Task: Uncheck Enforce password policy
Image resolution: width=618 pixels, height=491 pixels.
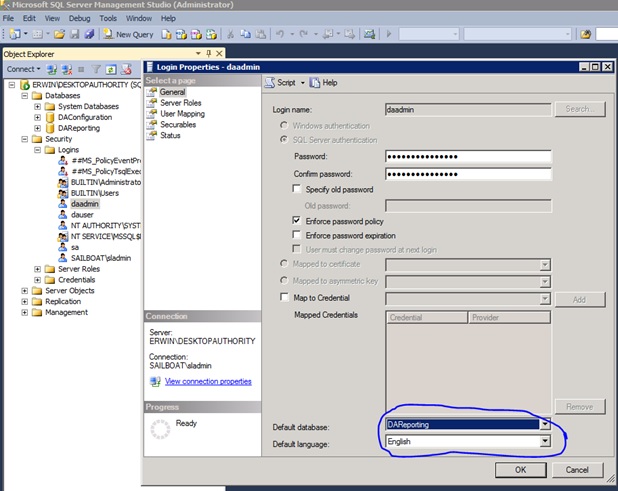Action: (x=297, y=220)
